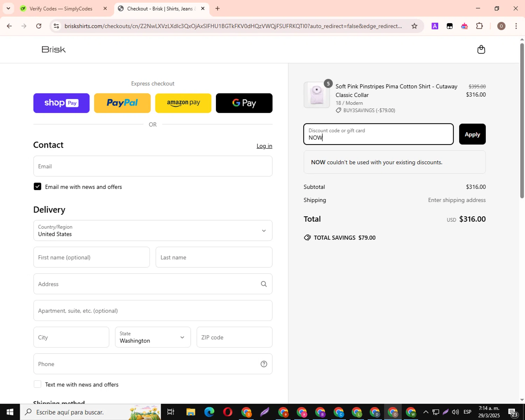Open the tab search dropdown arrow

[8, 8]
